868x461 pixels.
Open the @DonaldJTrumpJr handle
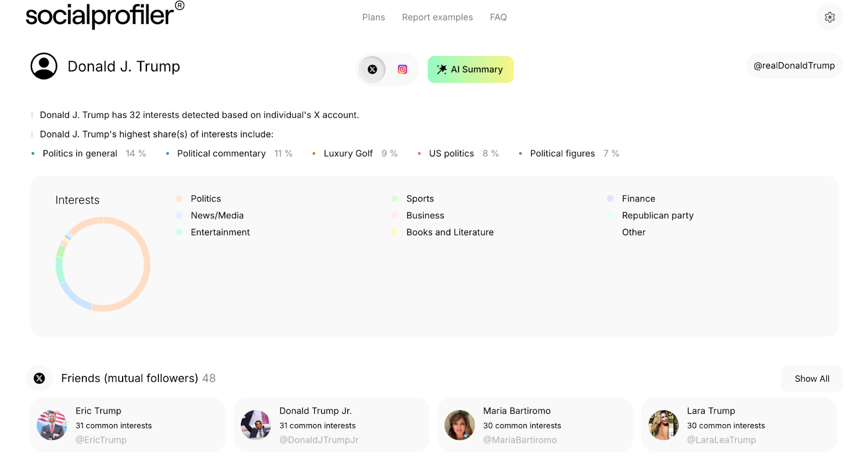click(319, 440)
